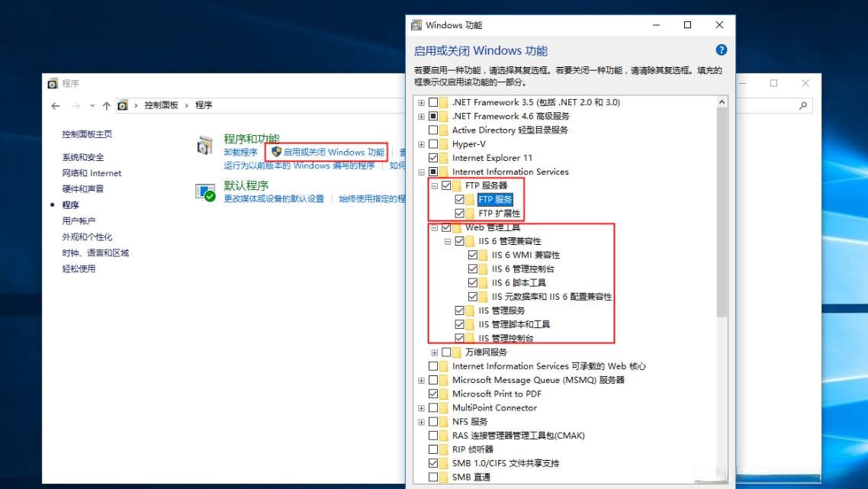Viewport: 868px width, 489px height.
Task: Select Internet Information Services 可承载的 Web 核心 row
Action: [x=548, y=366]
